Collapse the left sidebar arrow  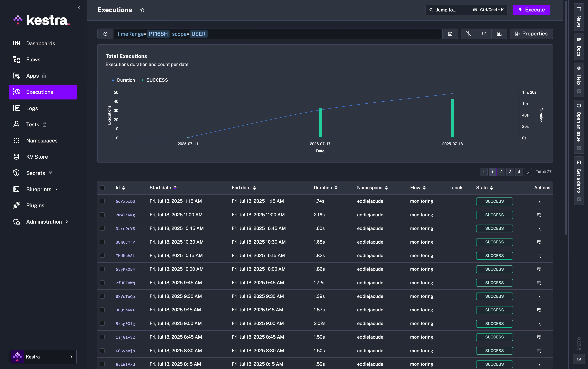[x=79, y=7]
